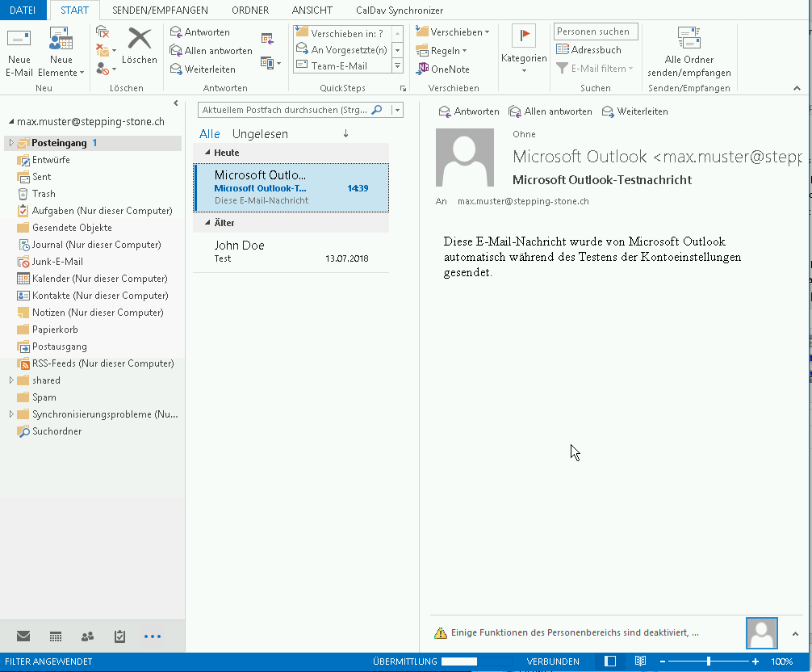
Task: Switch to Calendar view in bottom navigation
Action: coord(56,636)
